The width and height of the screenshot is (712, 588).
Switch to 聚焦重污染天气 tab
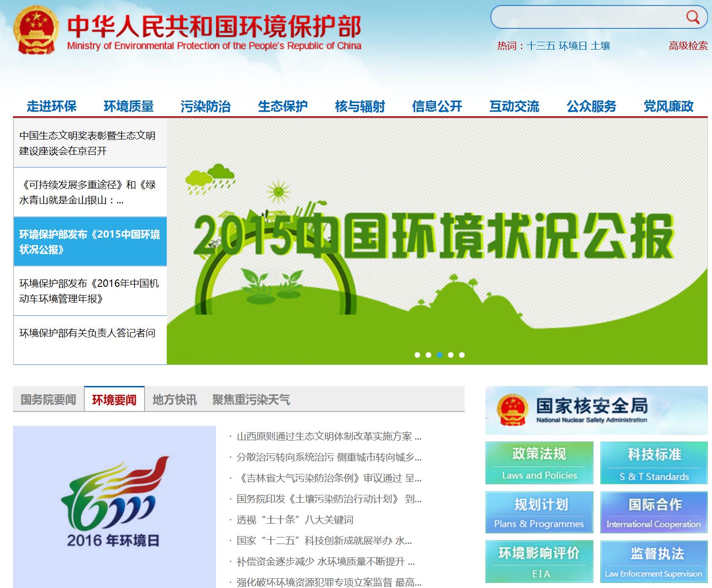(251, 399)
